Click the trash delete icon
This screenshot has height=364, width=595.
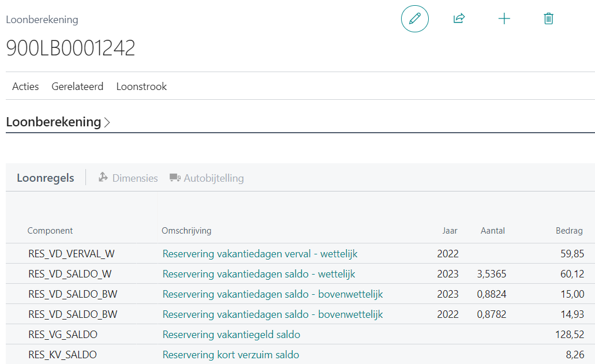[x=548, y=18]
